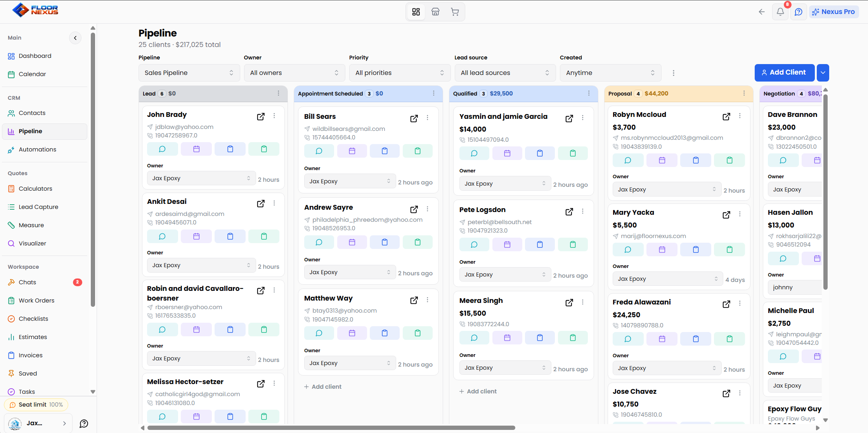The height and width of the screenshot is (433, 868).
Task: Open Chats with 2 unread
Action: [45, 282]
